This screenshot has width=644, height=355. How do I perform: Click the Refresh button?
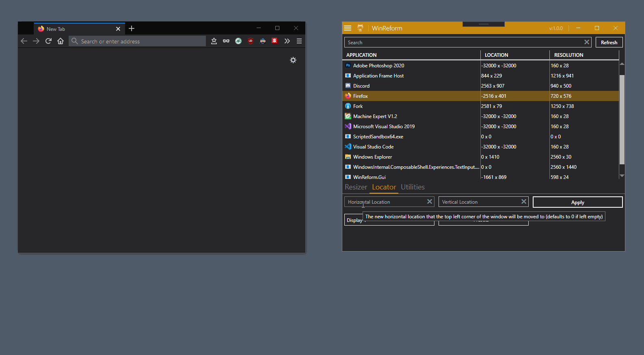pyautogui.click(x=609, y=42)
